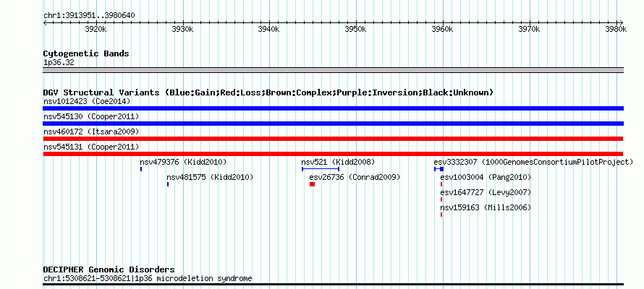Open the nsv545131 (Cooper2011) label
This screenshot has width=644, height=289.
[x=91, y=147]
